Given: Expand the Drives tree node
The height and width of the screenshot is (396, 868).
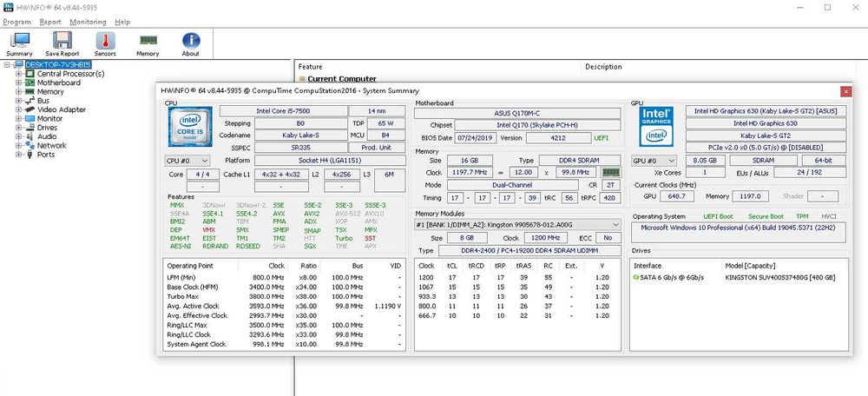Looking at the screenshot, I should [18, 128].
